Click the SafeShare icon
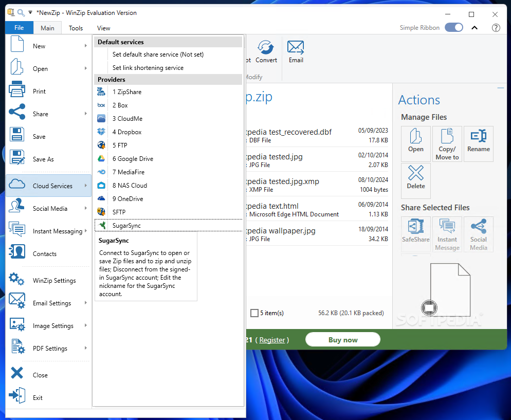511x420 pixels. pyautogui.click(x=415, y=226)
